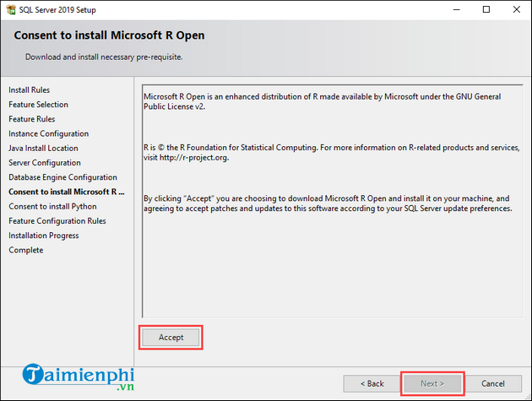This screenshot has width=532, height=401.
Task: Open Java Install Location step
Action: [x=43, y=149]
